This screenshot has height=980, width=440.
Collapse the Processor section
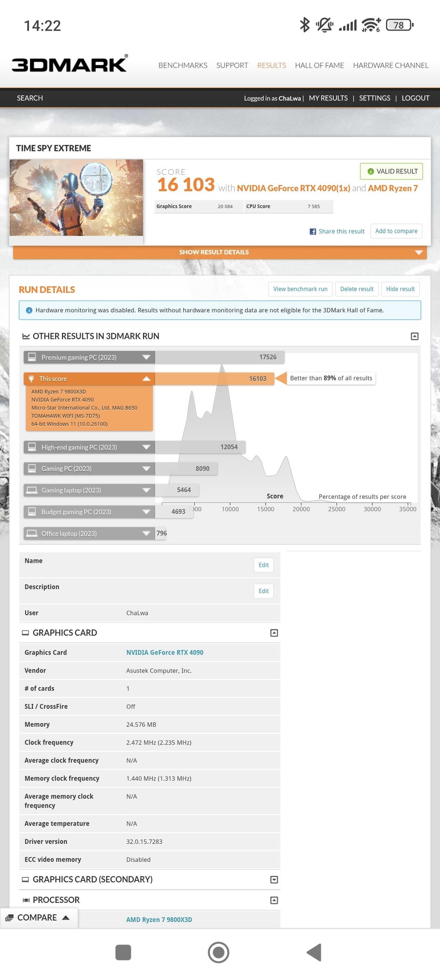coord(274,900)
